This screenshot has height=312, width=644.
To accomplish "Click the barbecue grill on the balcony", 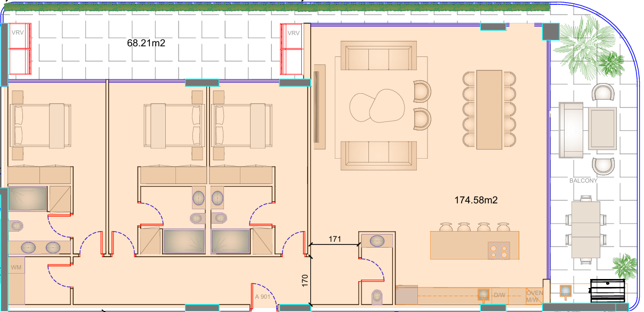I will (607, 291).
